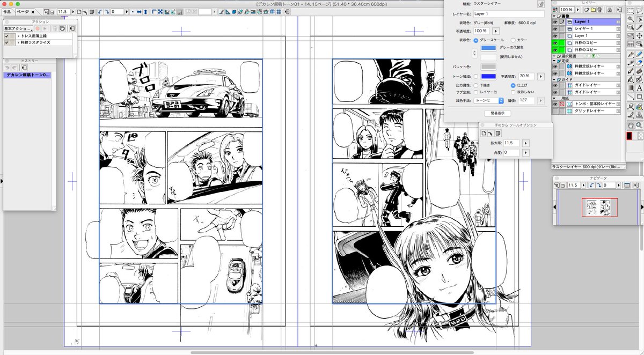The height and width of the screenshot is (355, 644).
Task: Collapse the 用紙 layer group
Action: [x=554, y=98]
